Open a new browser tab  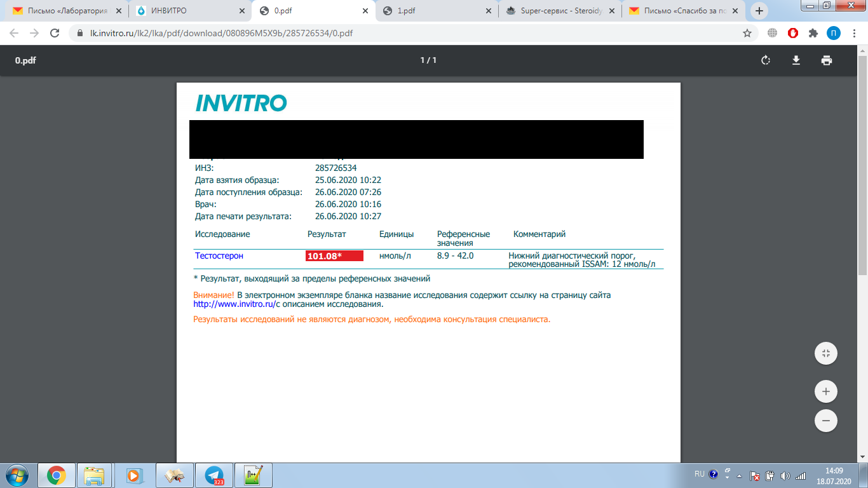tap(759, 11)
